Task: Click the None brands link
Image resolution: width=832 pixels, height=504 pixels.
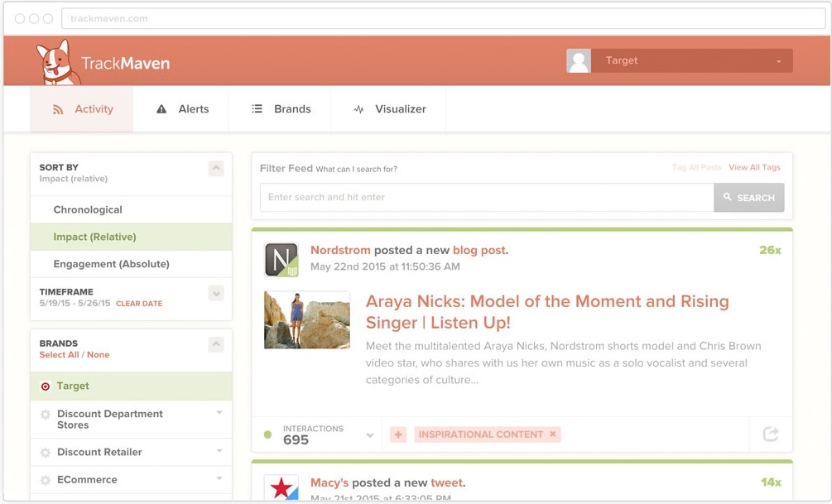Action: click(x=99, y=354)
